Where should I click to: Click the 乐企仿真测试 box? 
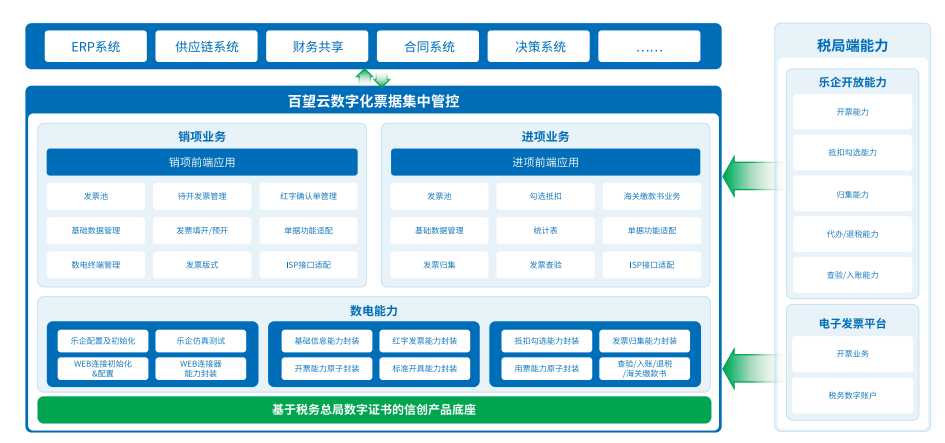(201, 340)
